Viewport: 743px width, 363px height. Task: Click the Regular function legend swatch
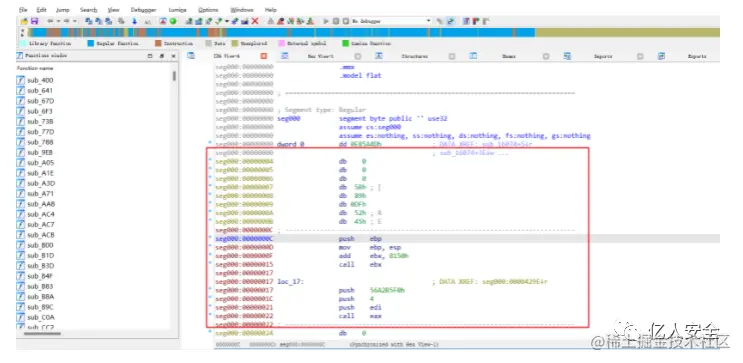[x=91, y=43]
